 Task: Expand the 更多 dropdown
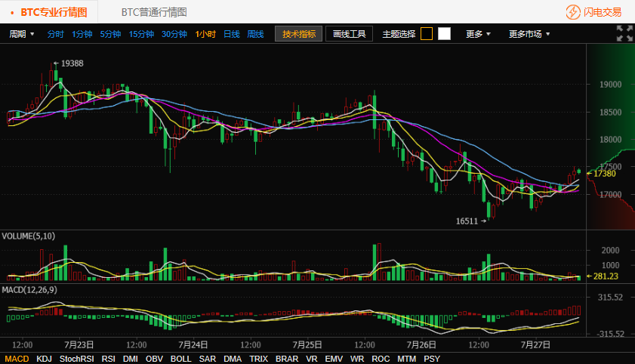[x=478, y=34]
